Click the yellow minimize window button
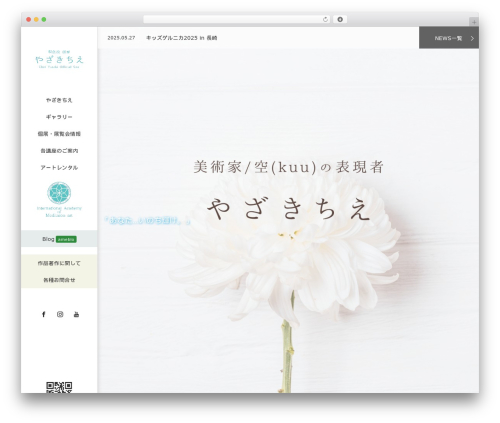The width and height of the screenshot is (500, 423). [x=36, y=20]
